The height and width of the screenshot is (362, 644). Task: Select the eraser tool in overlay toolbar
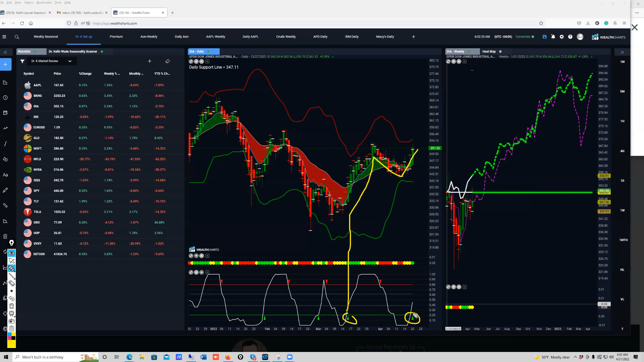click(11, 284)
